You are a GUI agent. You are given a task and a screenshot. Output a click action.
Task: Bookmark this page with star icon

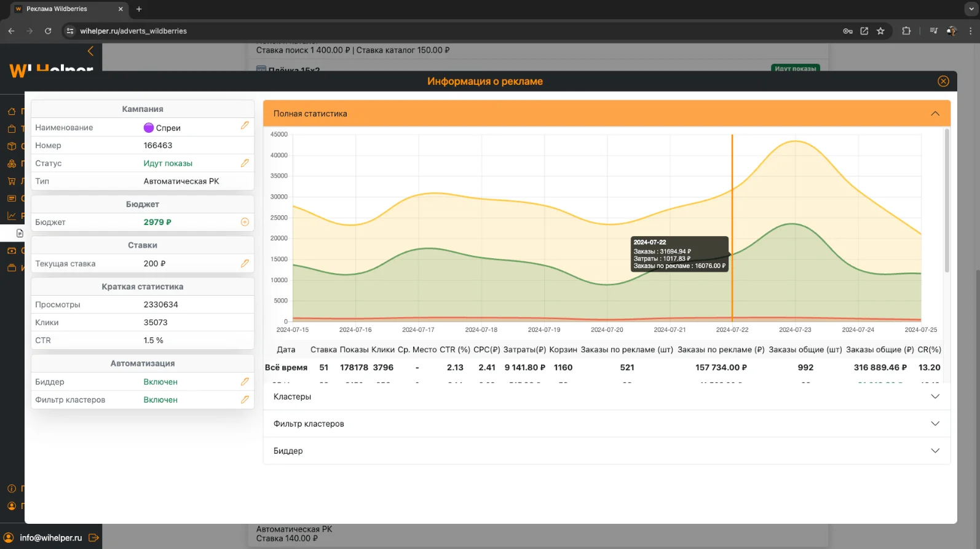880,31
